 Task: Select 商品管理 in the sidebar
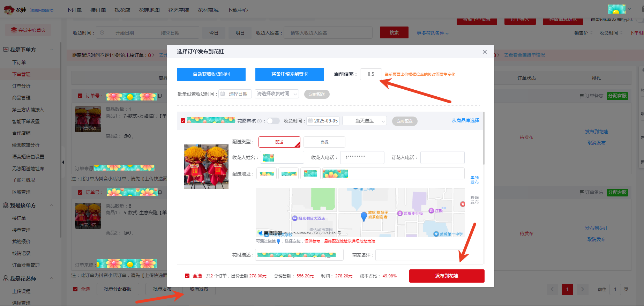click(21, 98)
